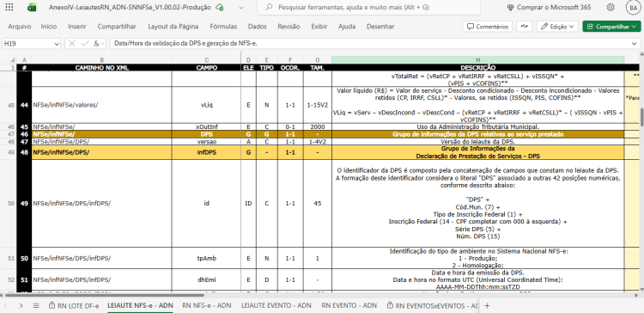Select column H header

[x=477, y=60]
